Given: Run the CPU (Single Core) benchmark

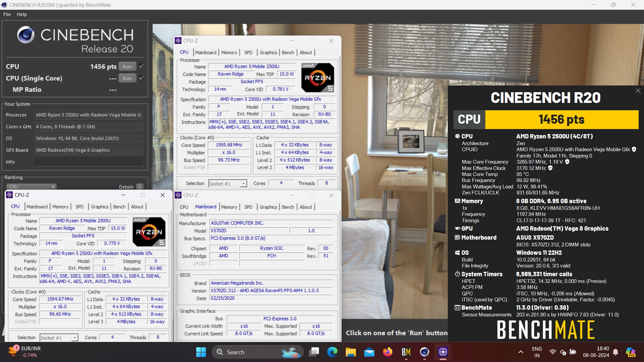Looking at the screenshot, I should [x=127, y=78].
